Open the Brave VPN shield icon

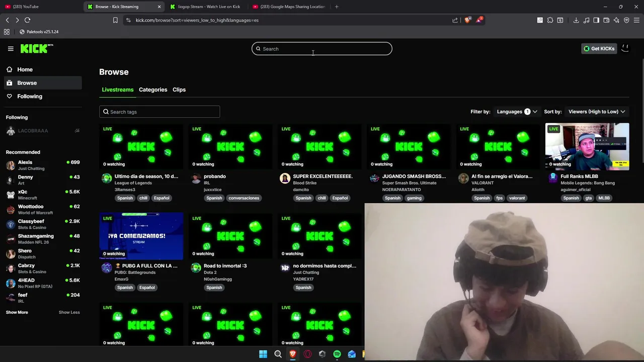(626, 20)
